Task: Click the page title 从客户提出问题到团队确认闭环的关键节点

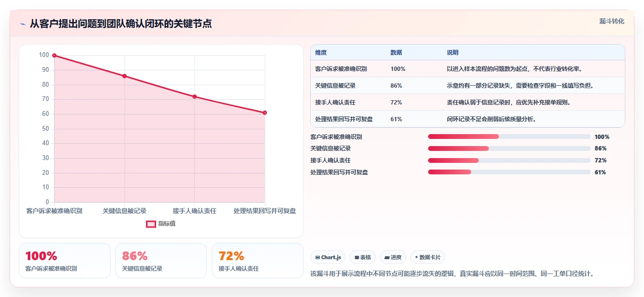Action: pos(121,23)
